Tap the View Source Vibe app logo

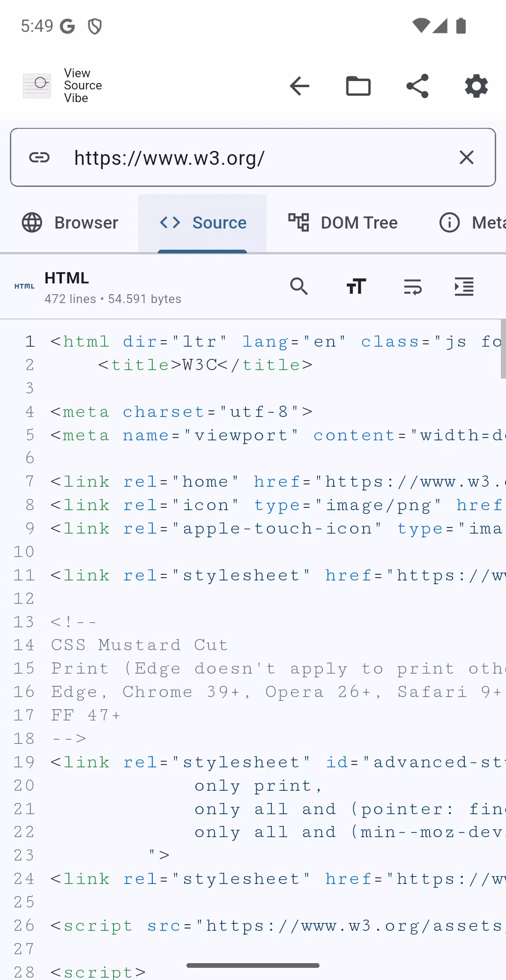click(37, 86)
